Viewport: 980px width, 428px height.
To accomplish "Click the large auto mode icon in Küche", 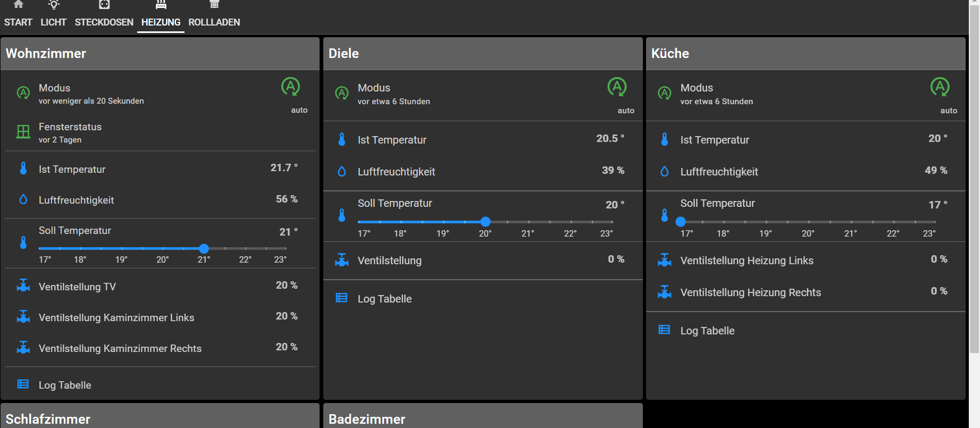I will click(940, 87).
